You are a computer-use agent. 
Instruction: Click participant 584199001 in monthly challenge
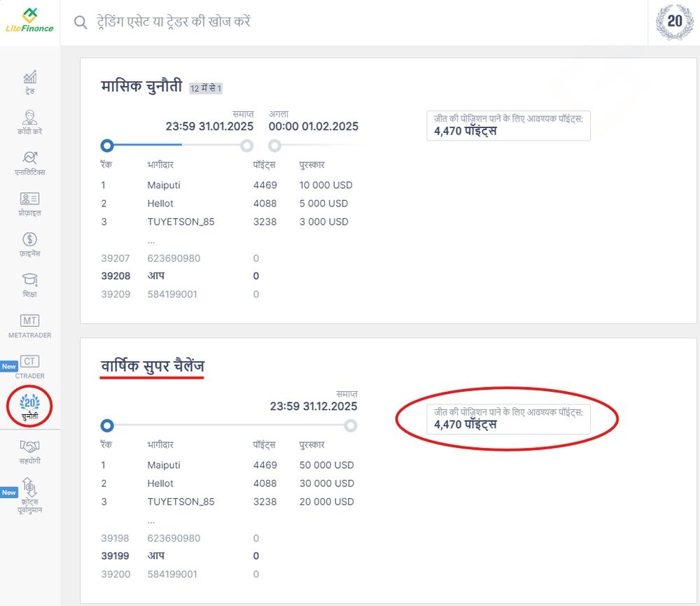tap(172, 295)
